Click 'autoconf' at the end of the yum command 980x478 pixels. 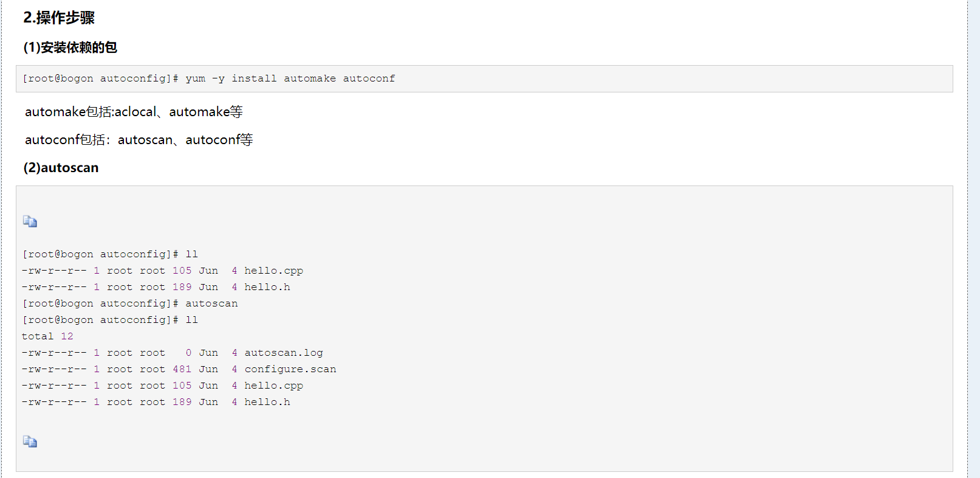[369, 78]
